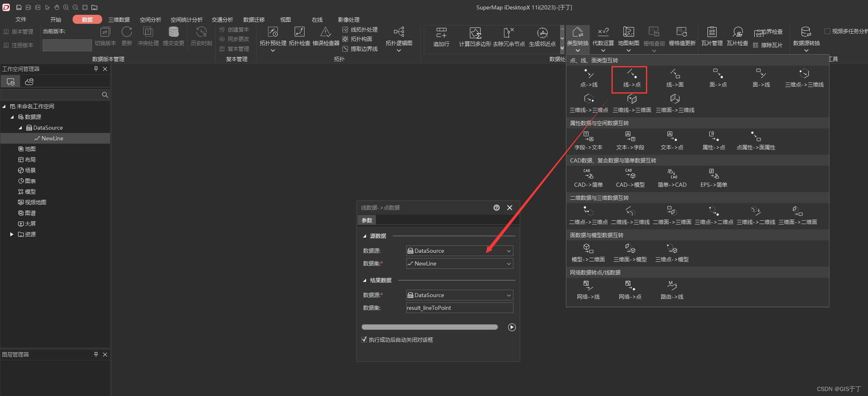Collapse the DataSource tree node

pyautogui.click(x=20, y=128)
